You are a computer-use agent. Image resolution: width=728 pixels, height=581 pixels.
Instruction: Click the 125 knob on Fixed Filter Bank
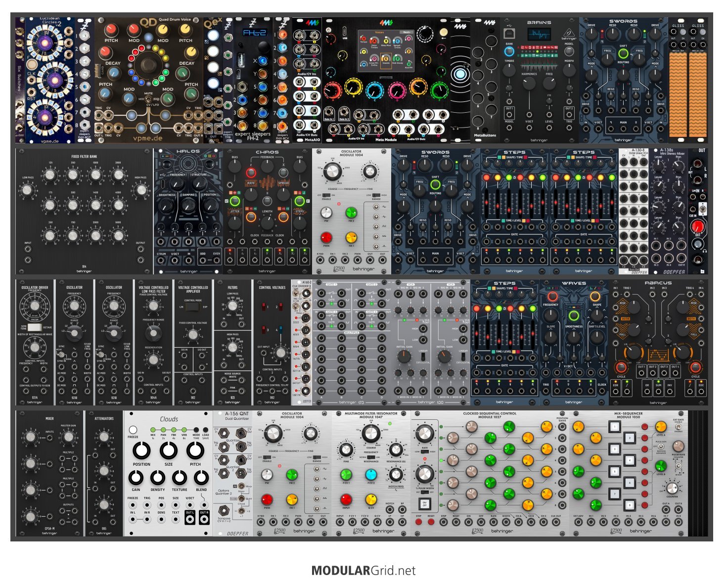coord(50,175)
